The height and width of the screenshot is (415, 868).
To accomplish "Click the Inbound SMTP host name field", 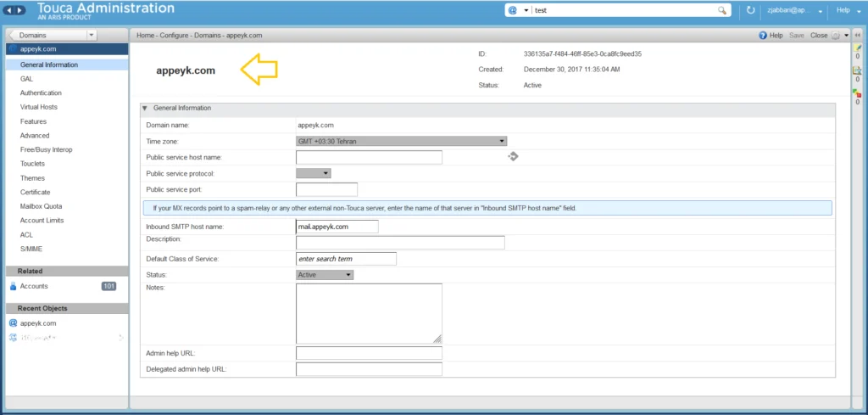I will click(x=337, y=227).
